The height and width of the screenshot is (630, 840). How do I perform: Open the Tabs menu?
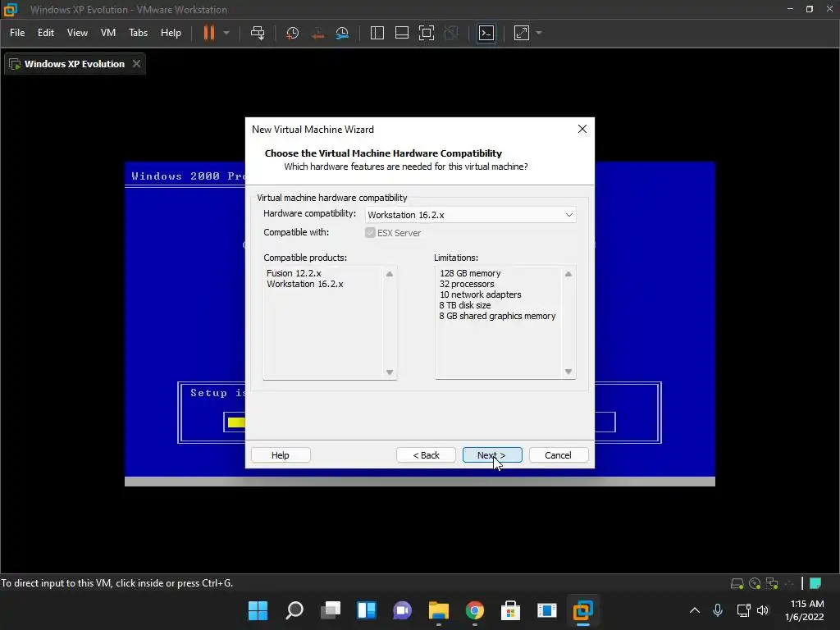(x=138, y=33)
